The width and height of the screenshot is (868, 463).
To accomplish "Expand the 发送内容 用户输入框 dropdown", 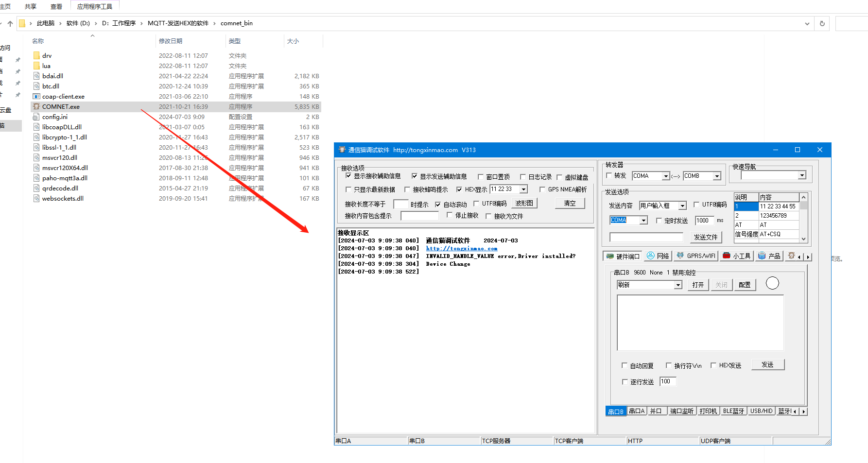I will pos(682,206).
